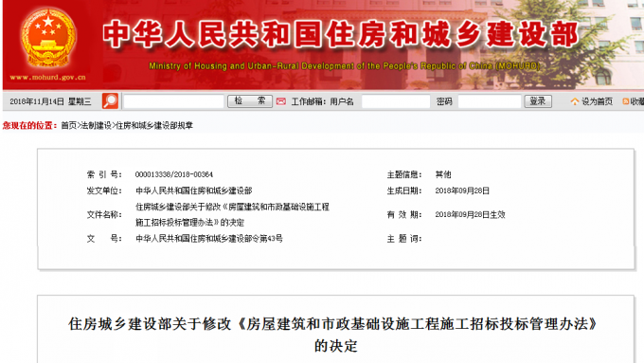
Task: Click the 设为首页 link
Action: [x=597, y=101]
